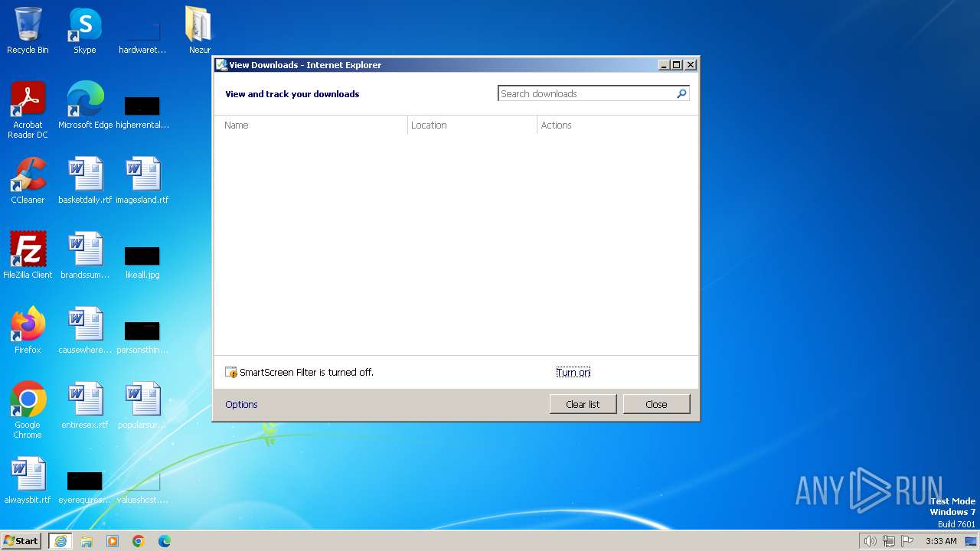Open the downloads Options link

(x=241, y=404)
